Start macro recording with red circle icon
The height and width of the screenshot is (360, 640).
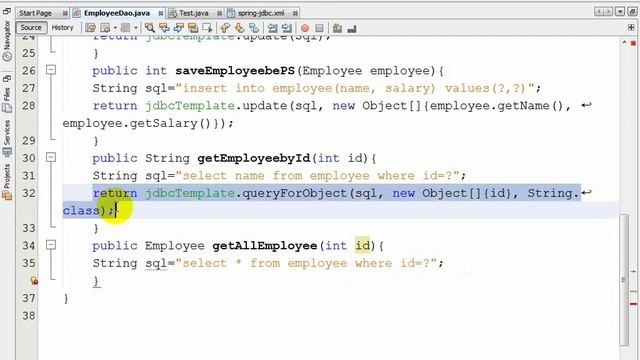pyautogui.click(x=304, y=28)
